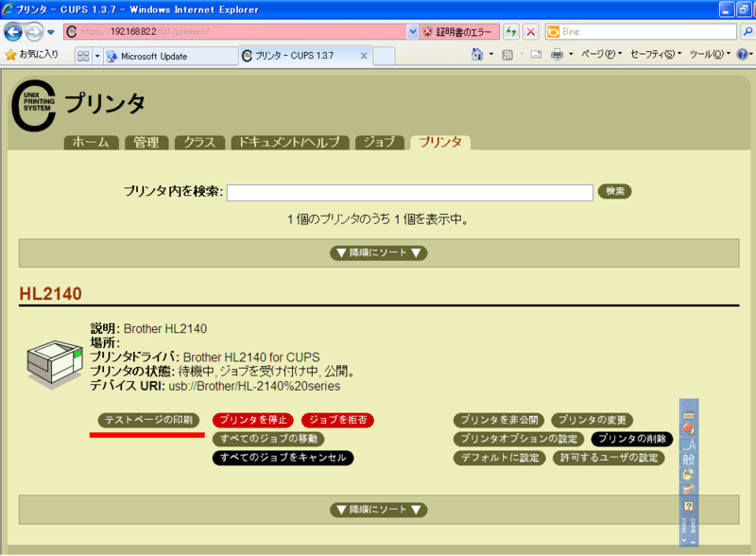Open the ツール(O) menu
The height and width of the screenshot is (556, 756).
(x=710, y=54)
